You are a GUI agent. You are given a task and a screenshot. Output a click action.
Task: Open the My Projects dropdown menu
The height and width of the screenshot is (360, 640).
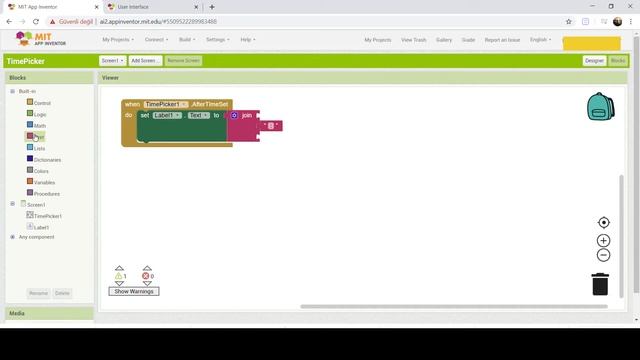point(118,40)
